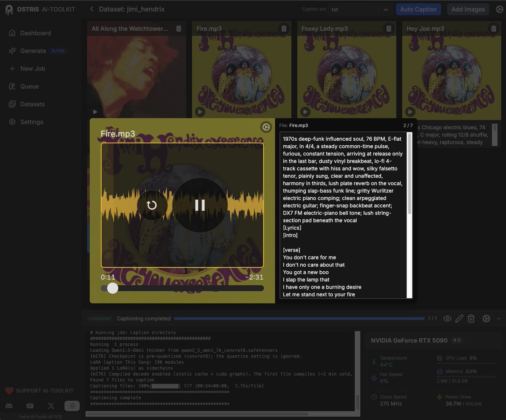
Task: Seek using the audio progress slider handle
Action: point(113,288)
